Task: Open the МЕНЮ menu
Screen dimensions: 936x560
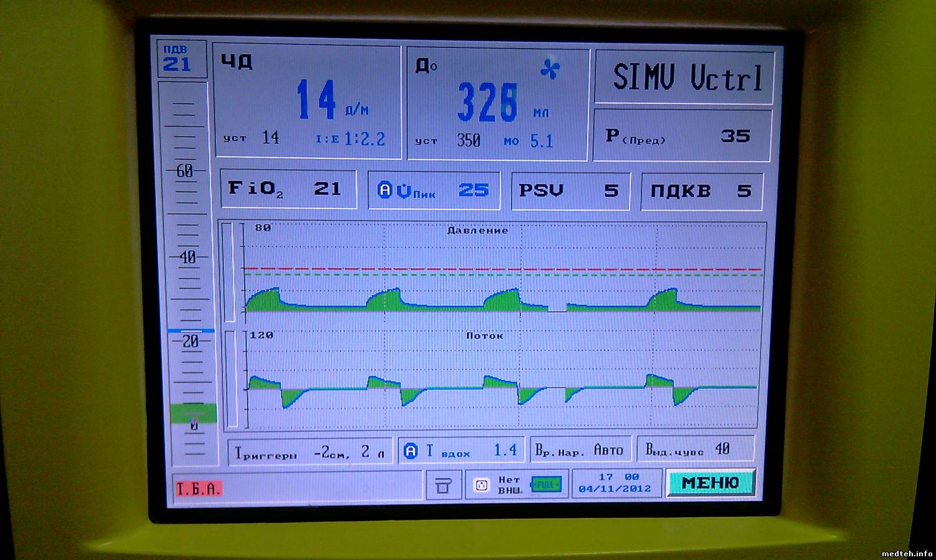Action: coord(710,483)
